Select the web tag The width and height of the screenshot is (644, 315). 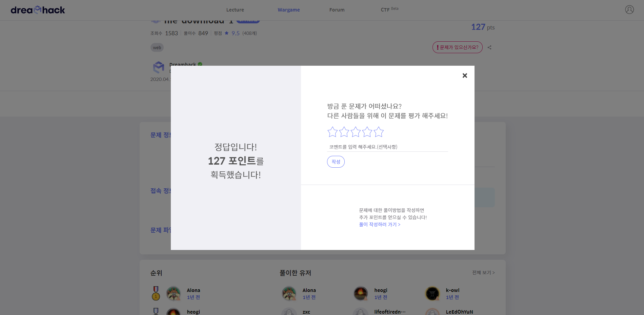[x=157, y=47]
